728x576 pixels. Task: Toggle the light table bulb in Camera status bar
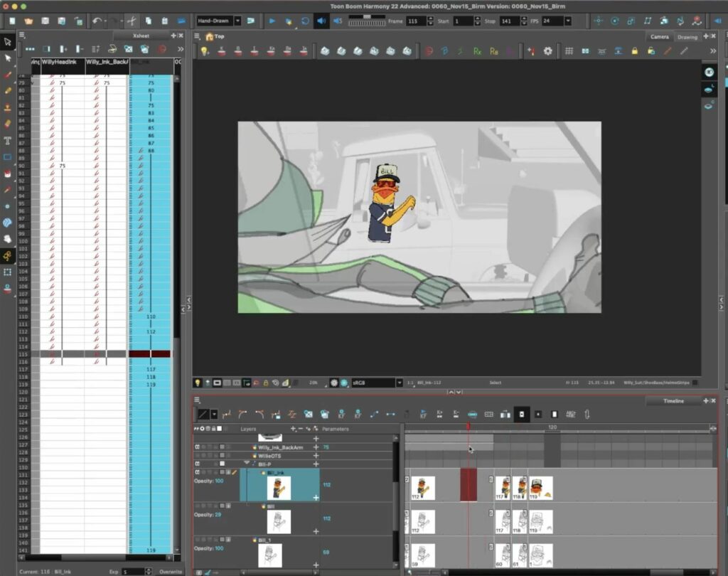point(198,383)
